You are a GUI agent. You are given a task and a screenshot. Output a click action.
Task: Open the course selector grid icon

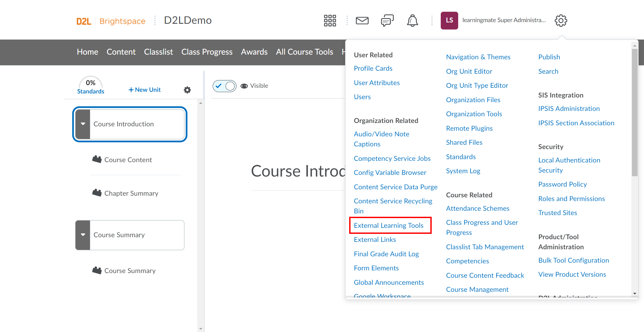pyautogui.click(x=330, y=20)
